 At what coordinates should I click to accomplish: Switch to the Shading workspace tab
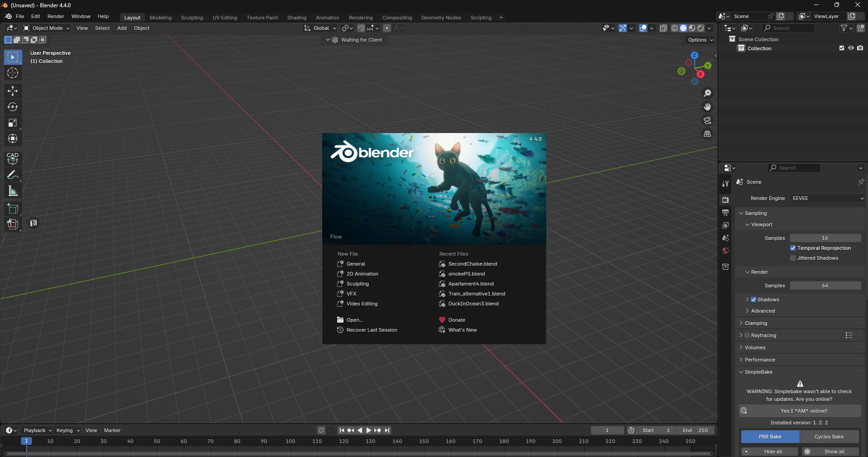[x=297, y=18]
